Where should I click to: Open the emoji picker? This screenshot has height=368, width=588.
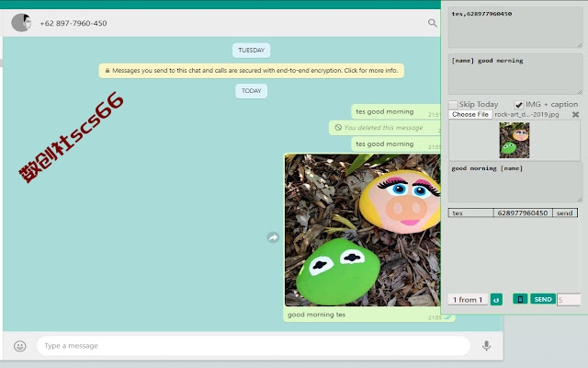click(x=20, y=346)
